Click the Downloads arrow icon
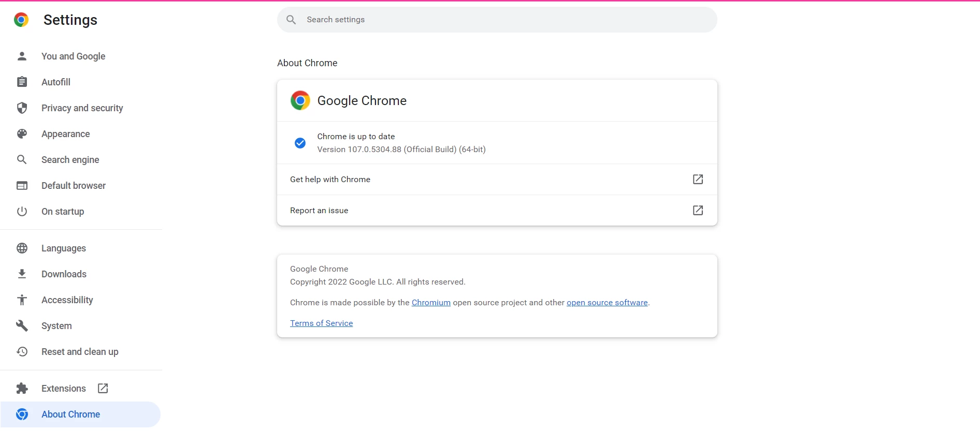This screenshot has width=980, height=446. point(22,274)
